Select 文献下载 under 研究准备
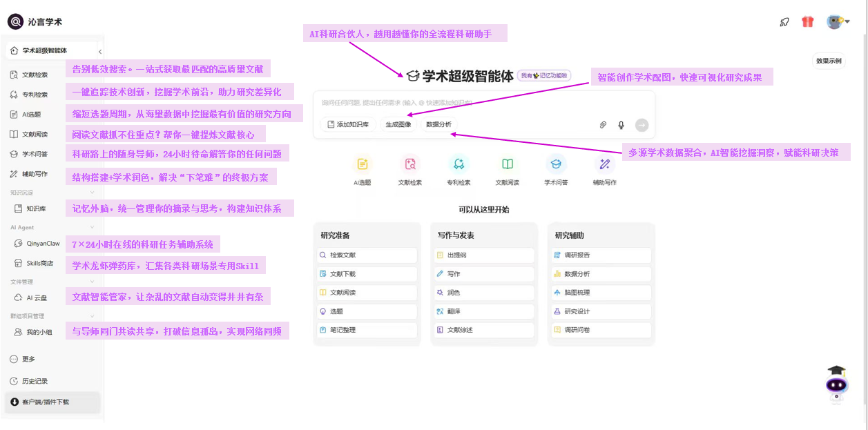Viewport: 868px width, 430px height. pos(367,274)
